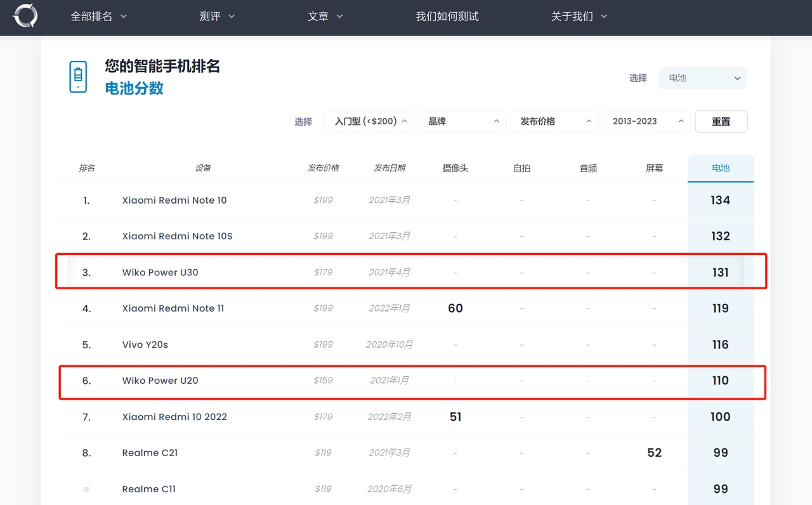Viewport: 812px width, 505px height.
Task: Click 2020年10月 release date of Vivo Y20s
Action: tap(390, 344)
